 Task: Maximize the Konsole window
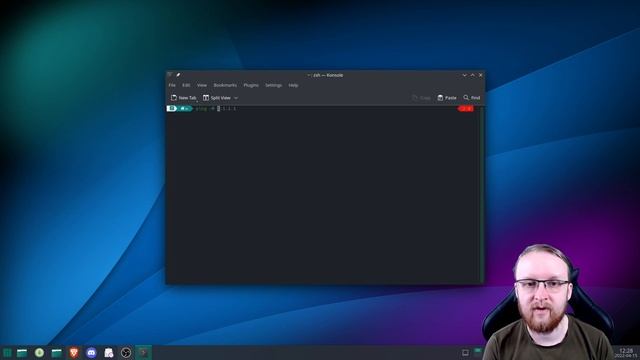coord(473,75)
